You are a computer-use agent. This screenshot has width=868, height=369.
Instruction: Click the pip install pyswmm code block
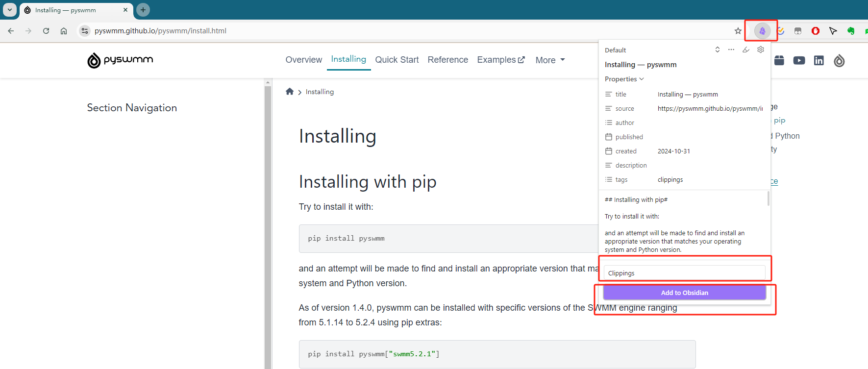pos(448,239)
